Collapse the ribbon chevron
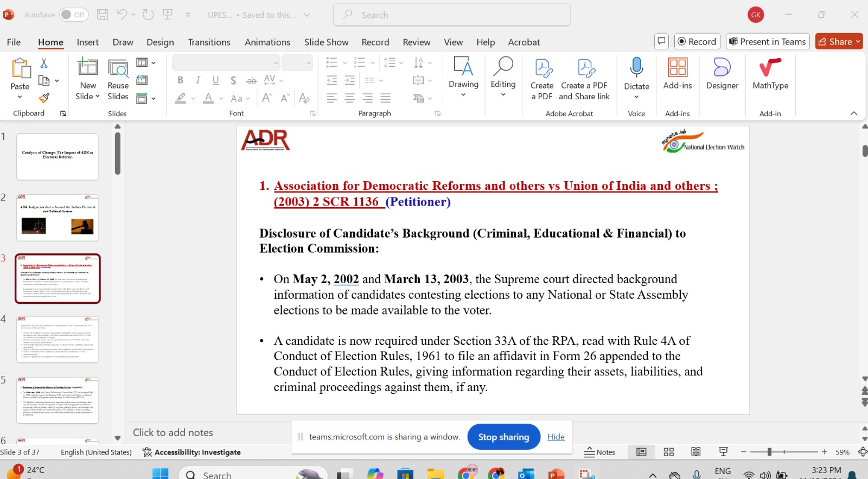 [x=854, y=113]
